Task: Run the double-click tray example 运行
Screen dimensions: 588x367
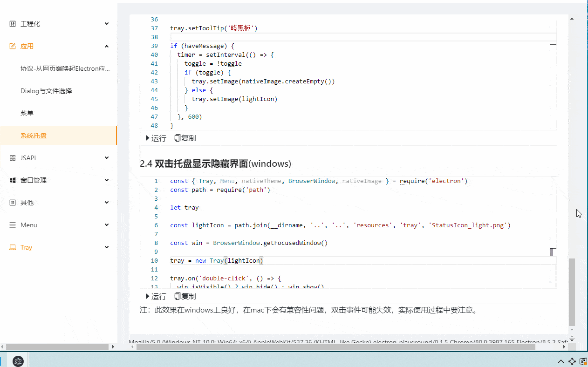Action: pos(156,296)
